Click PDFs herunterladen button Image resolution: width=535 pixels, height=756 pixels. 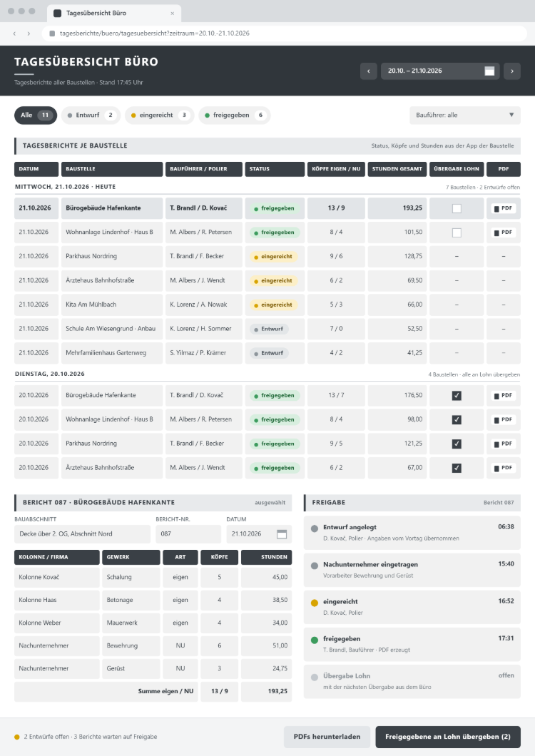[x=327, y=737]
